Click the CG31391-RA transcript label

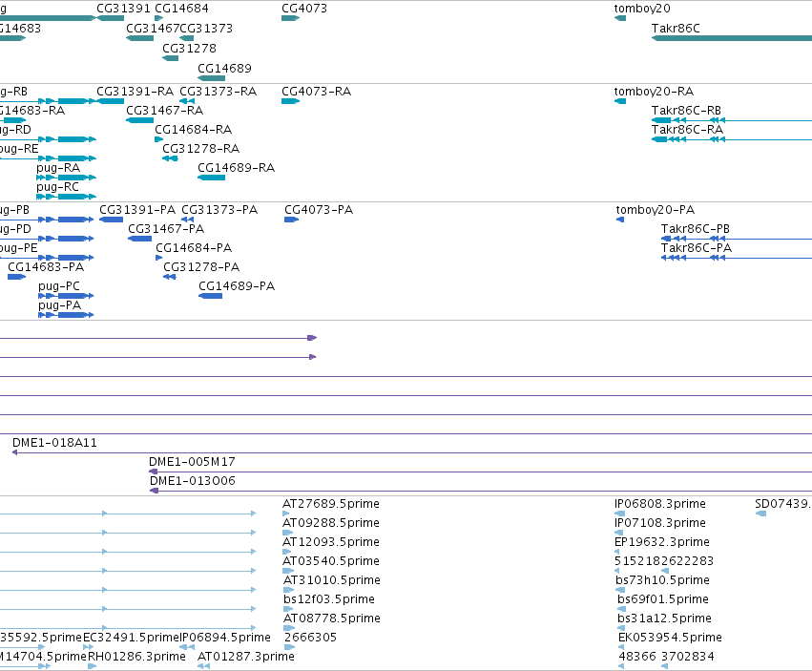135,92
